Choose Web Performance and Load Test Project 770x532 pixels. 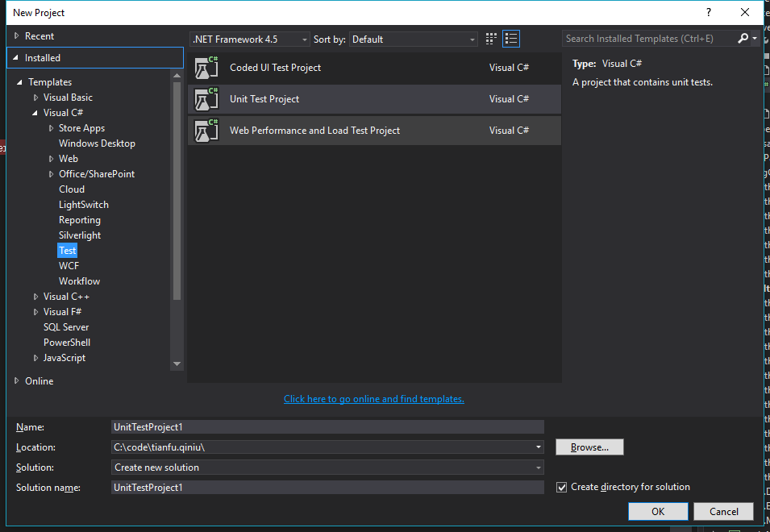click(374, 131)
